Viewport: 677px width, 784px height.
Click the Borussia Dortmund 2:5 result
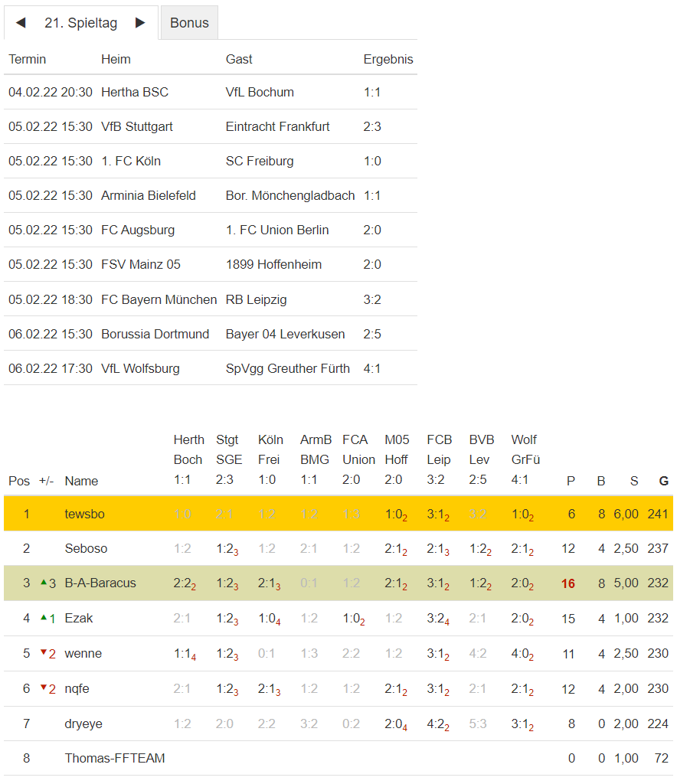click(x=372, y=334)
